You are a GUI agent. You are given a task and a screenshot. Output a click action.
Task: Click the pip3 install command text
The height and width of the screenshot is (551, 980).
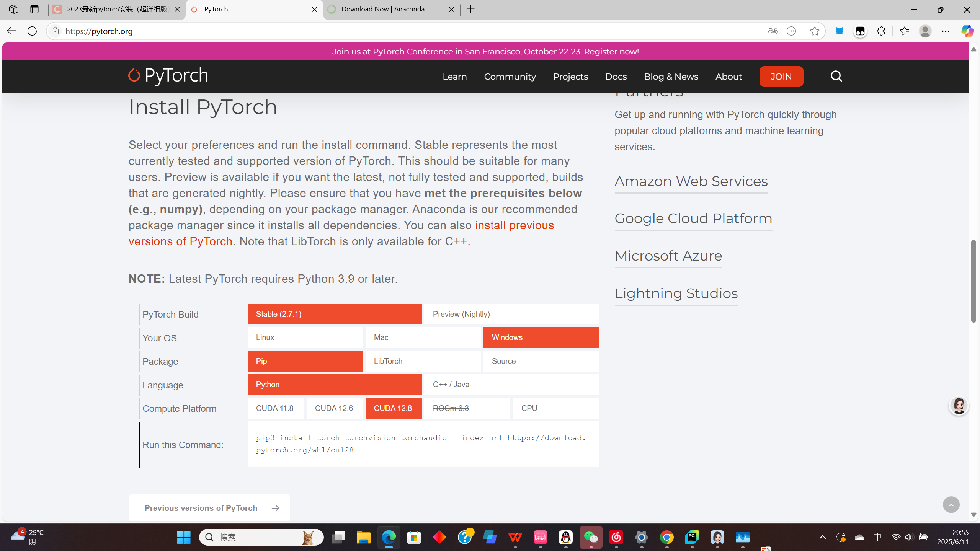pos(421,443)
